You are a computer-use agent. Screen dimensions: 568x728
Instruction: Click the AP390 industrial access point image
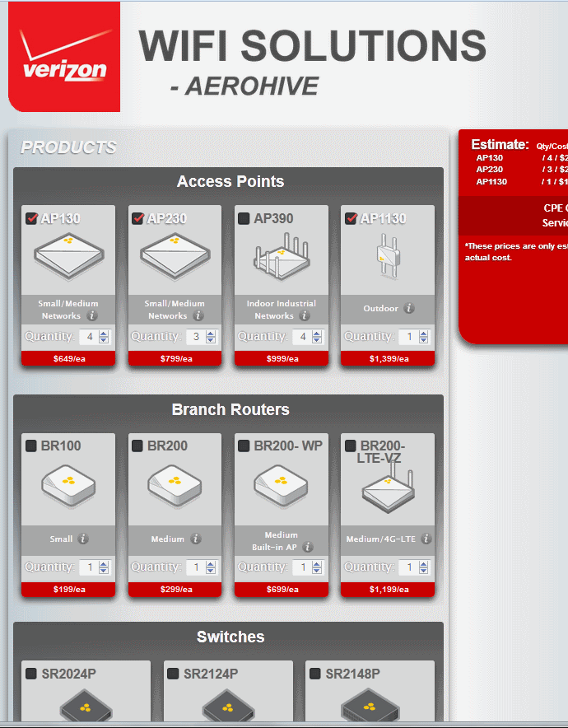(x=282, y=256)
